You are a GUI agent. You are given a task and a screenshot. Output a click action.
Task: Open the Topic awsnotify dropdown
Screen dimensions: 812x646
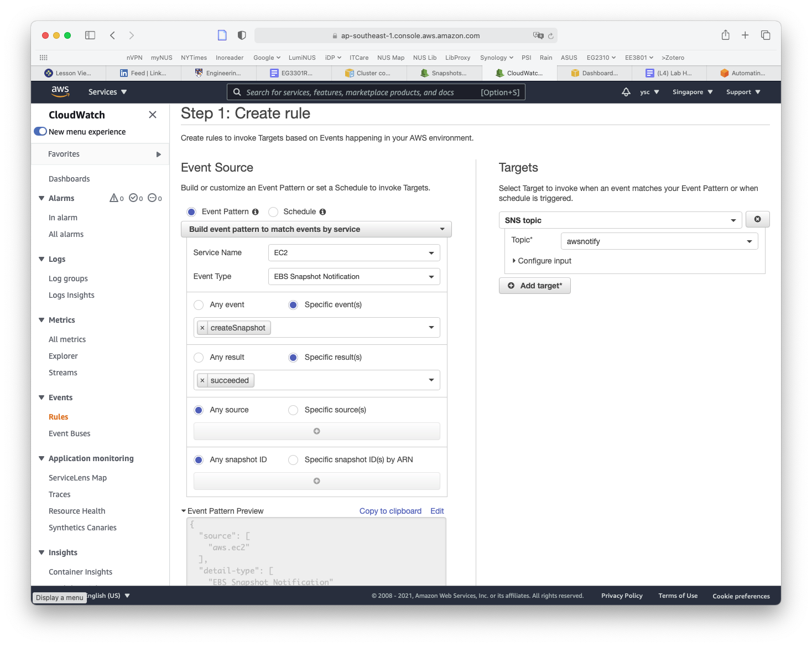659,241
